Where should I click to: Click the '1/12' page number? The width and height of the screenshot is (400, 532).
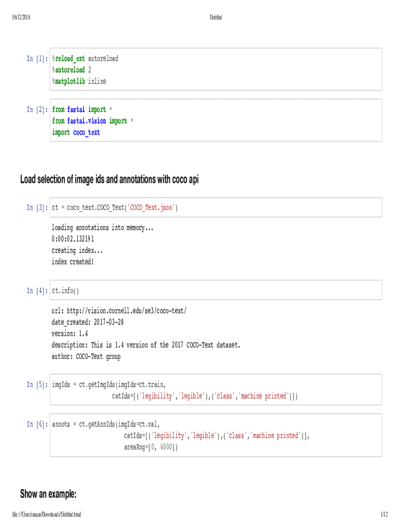click(x=384, y=514)
